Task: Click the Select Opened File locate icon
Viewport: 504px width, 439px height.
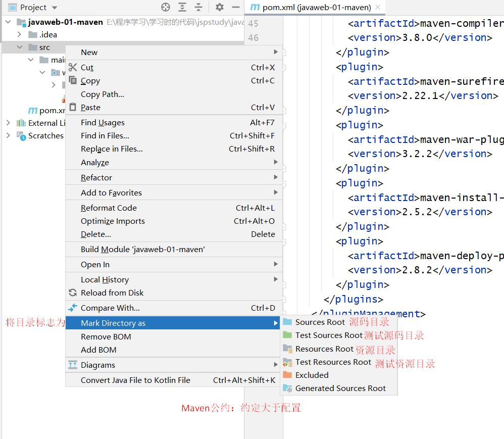Action: (166, 7)
